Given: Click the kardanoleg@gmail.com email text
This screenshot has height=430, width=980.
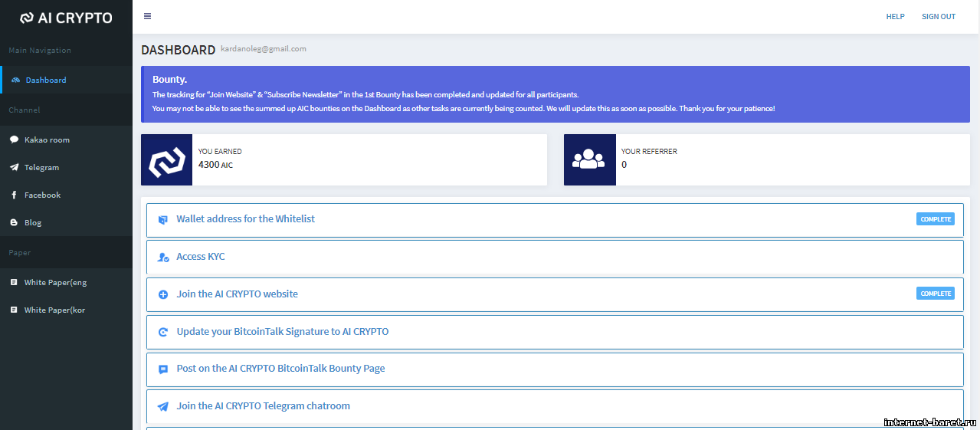Looking at the screenshot, I should click(264, 48).
